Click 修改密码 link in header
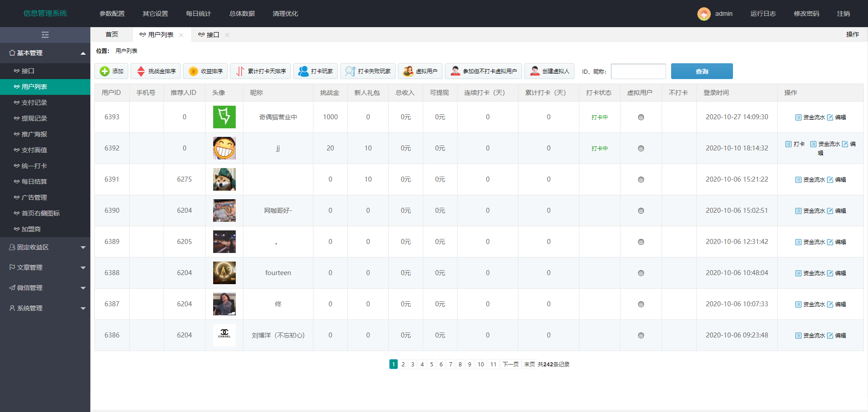This screenshot has height=412, width=868. tap(807, 14)
